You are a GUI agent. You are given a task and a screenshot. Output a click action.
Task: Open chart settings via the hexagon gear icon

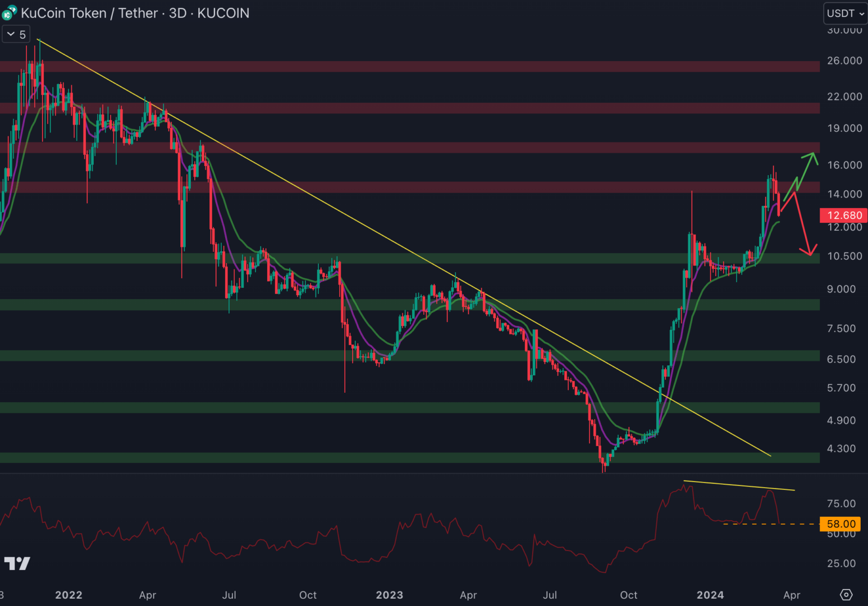pyautogui.click(x=846, y=595)
